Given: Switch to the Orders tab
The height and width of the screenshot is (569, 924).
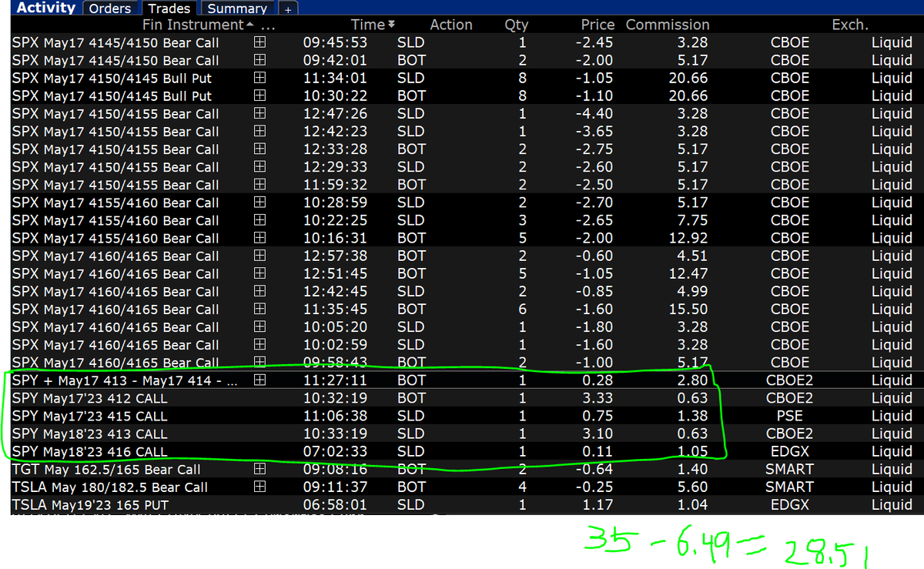Looking at the screenshot, I should pos(110,8).
